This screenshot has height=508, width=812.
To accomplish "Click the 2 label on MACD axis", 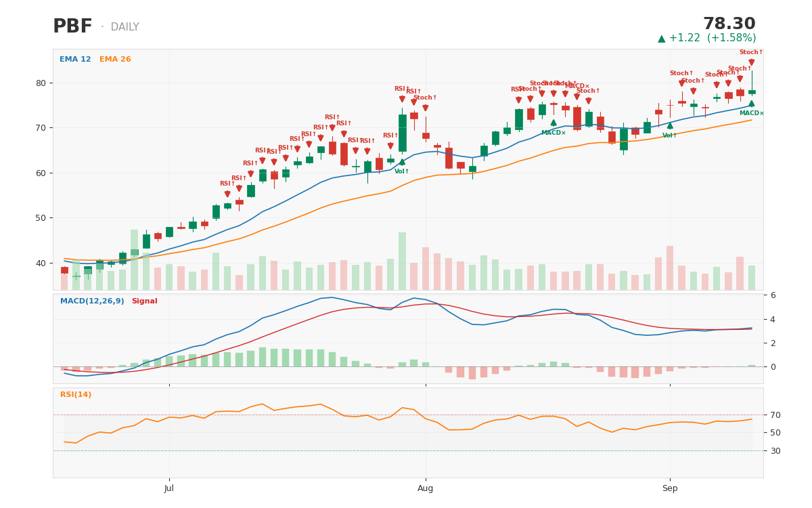I will pyautogui.click(x=773, y=343).
